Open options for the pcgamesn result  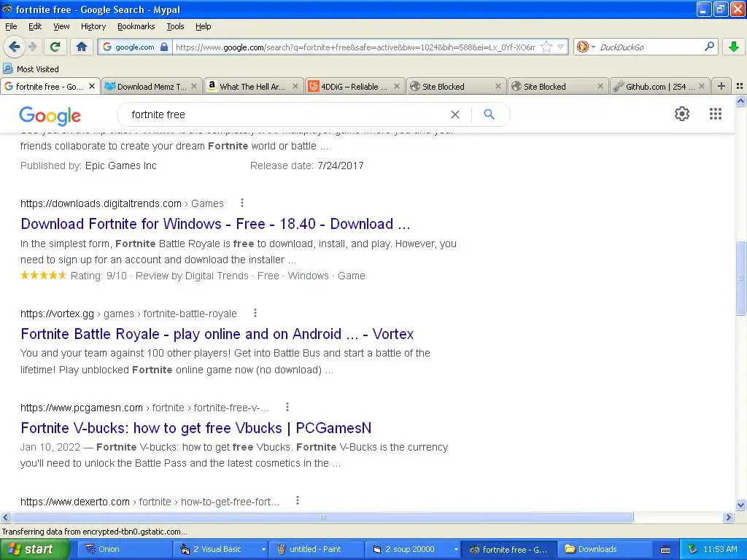coord(287,407)
